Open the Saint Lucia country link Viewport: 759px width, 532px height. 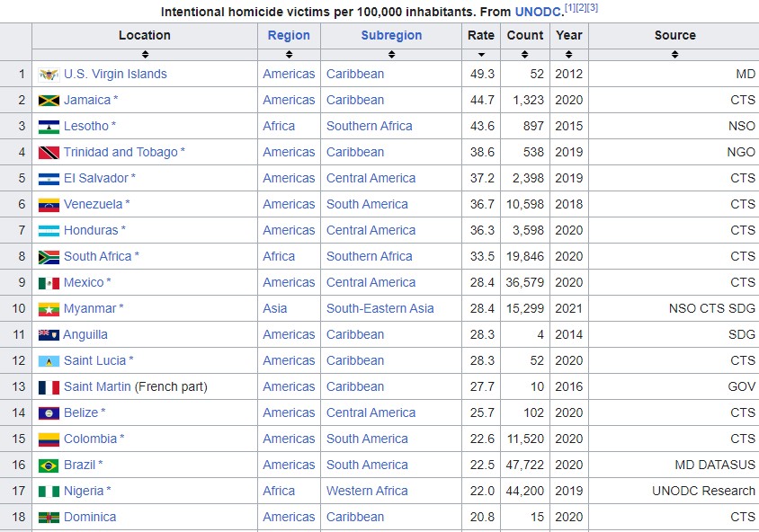pyautogui.click(x=95, y=361)
